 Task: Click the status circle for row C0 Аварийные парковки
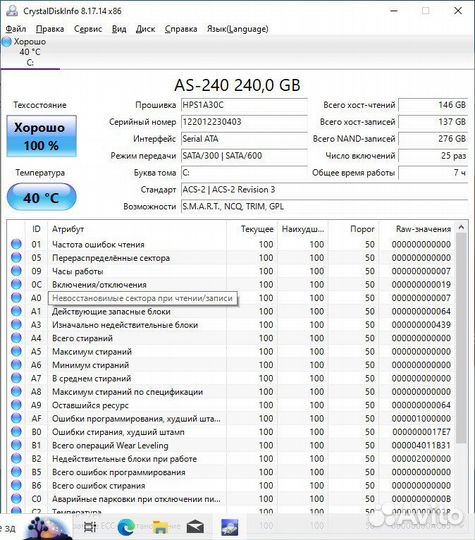(x=16, y=499)
